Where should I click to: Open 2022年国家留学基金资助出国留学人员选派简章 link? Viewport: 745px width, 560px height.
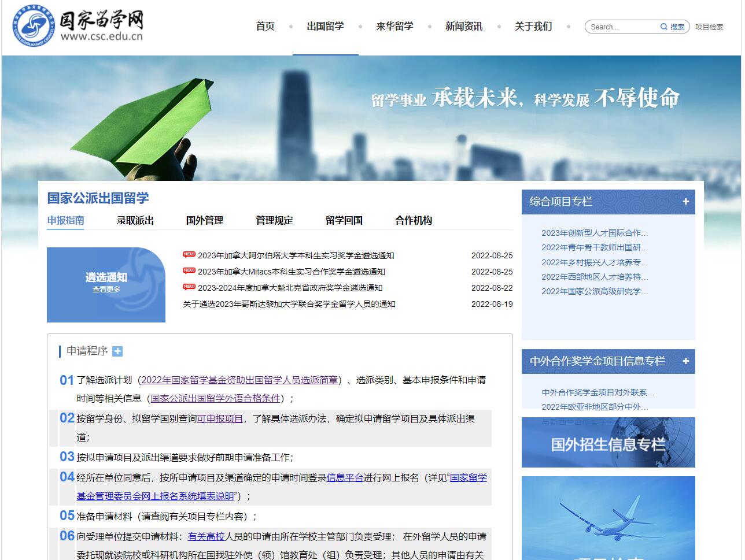239,380
